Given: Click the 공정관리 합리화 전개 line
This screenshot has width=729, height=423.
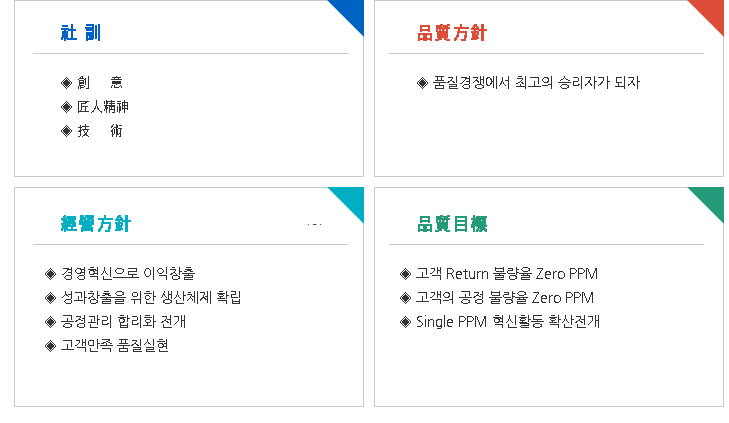Looking at the screenshot, I should point(123,321).
